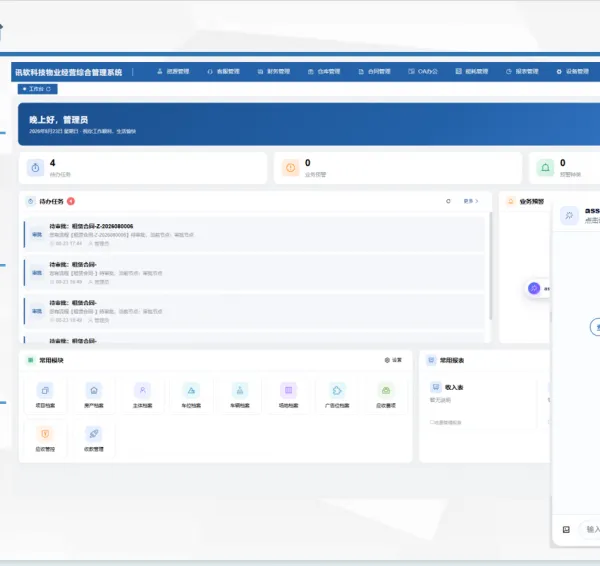
Task: Open OA办公 in the top navigation
Action: [x=423, y=72]
